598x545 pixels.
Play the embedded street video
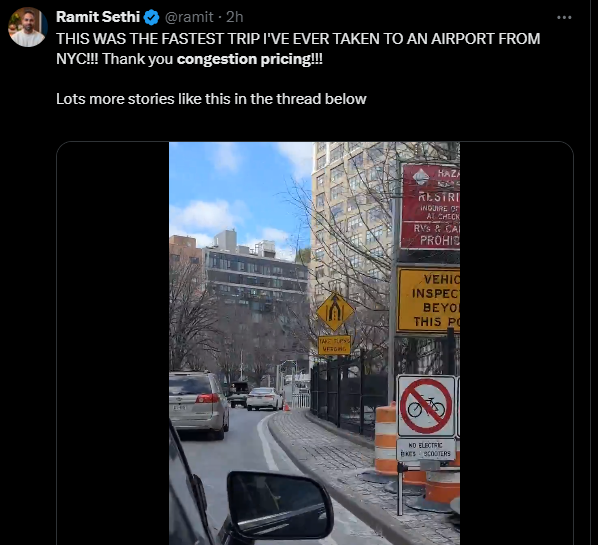click(314, 343)
